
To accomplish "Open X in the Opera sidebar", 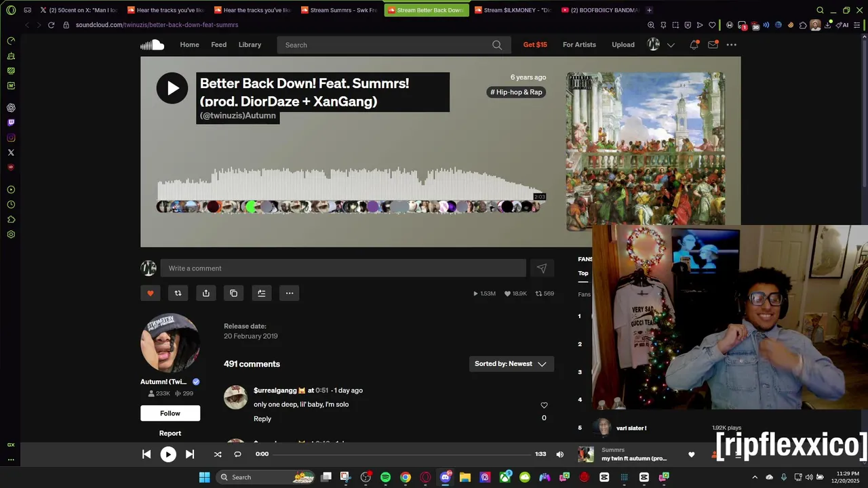I will tap(11, 152).
